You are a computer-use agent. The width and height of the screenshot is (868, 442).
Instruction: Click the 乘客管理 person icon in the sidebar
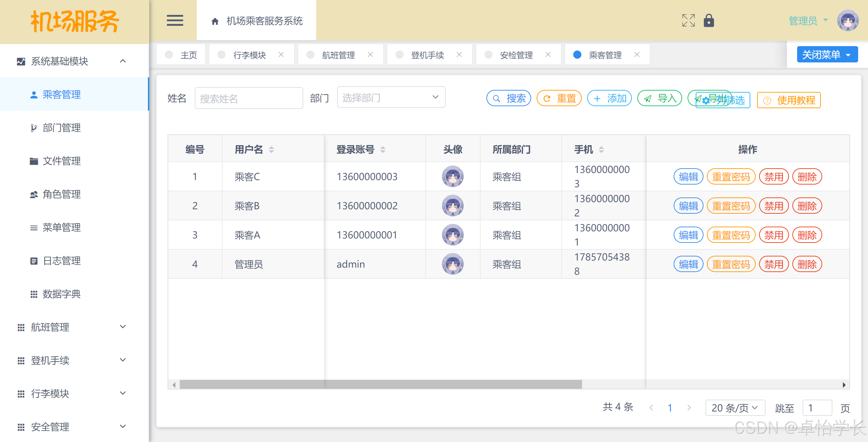pyautogui.click(x=34, y=95)
